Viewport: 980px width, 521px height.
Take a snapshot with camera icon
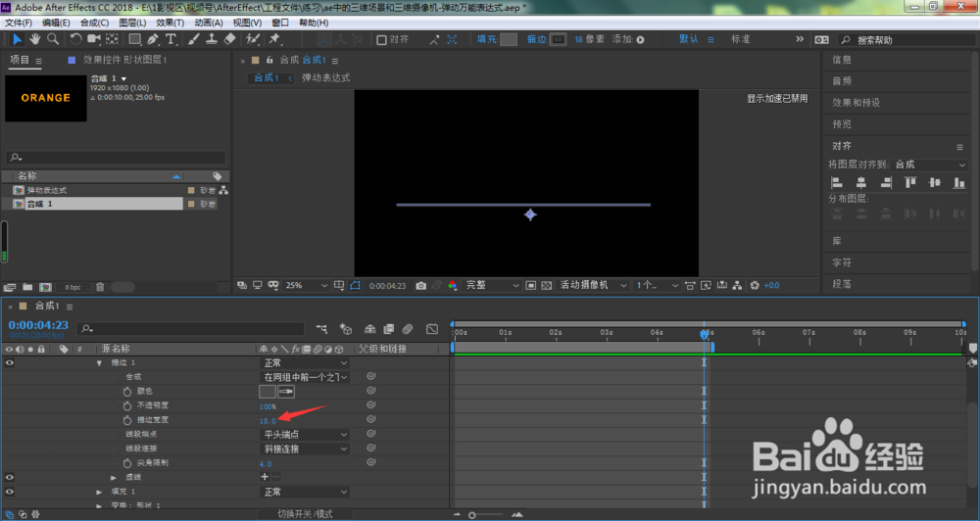tap(420, 286)
